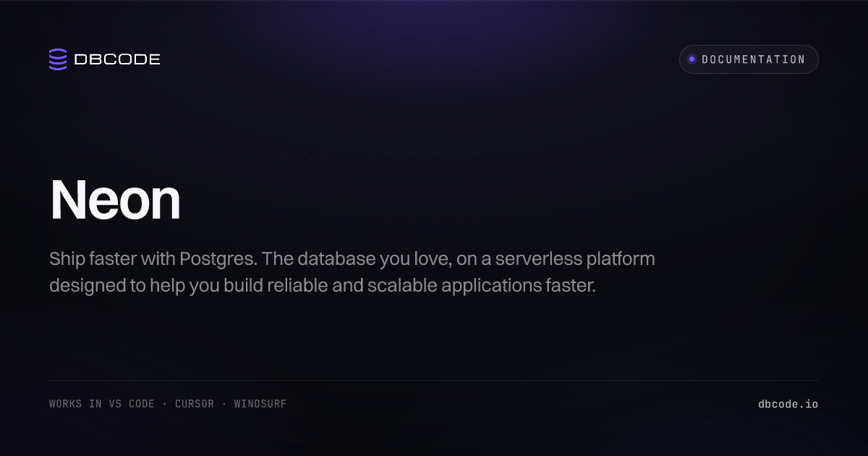The height and width of the screenshot is (456, 868).
Task: Click the purple dot in Documentation badge
Action: 692,59
